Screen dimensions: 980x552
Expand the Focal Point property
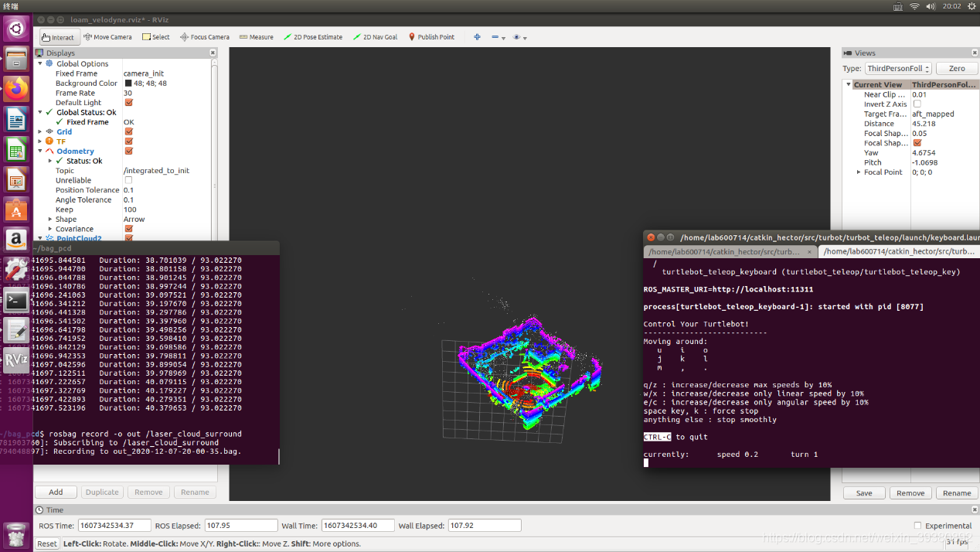tap(859, 172)
